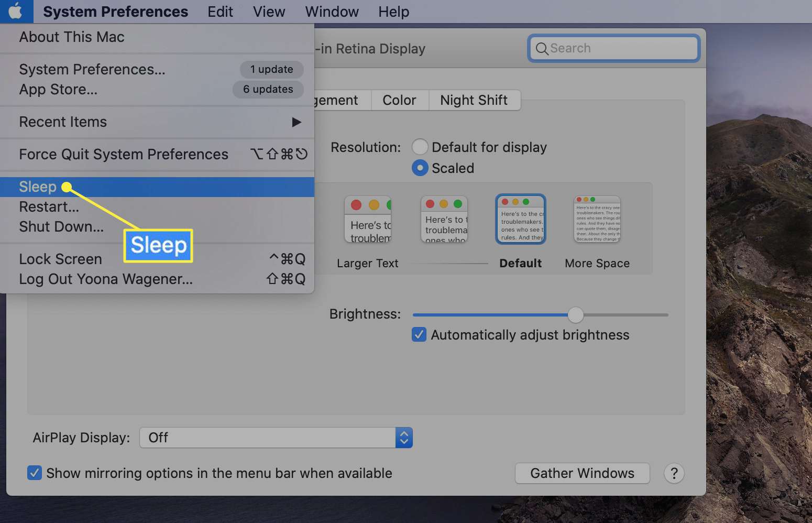Open the Apple logo menu
The height and width of the screenshot is (523, 812).
[16, 11]
